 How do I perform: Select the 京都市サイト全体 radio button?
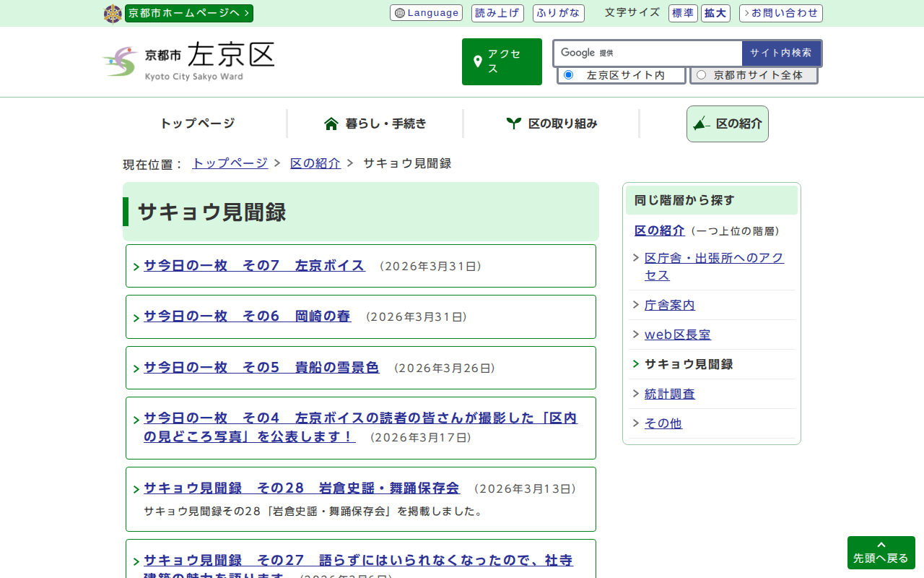(701, 75)
